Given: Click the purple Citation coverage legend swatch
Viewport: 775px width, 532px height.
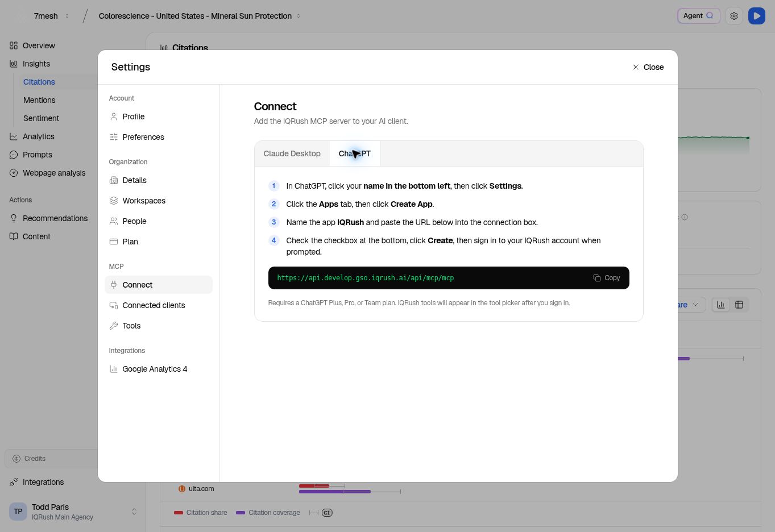Looking at the screenshot, I should pos(241,513).
